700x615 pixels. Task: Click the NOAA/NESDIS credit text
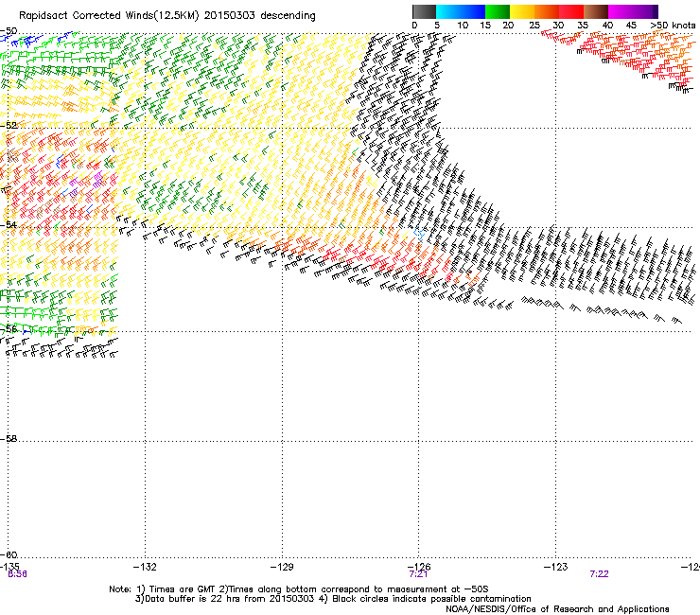pyautogui.click(x=557, y=608)
